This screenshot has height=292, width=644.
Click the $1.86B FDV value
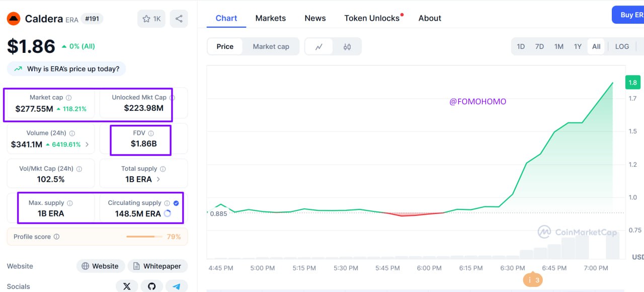pyautogui.click(x=144, y=143)
